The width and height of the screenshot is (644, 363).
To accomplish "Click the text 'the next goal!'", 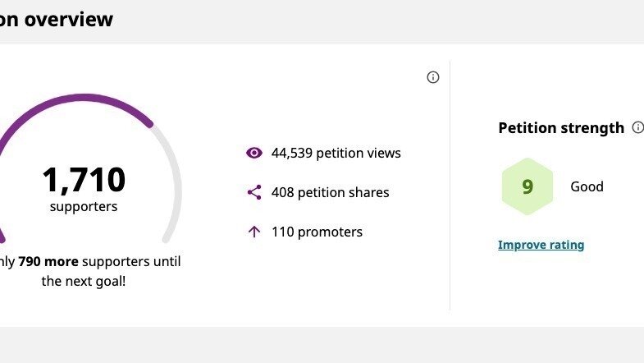I will pos(84,281).
